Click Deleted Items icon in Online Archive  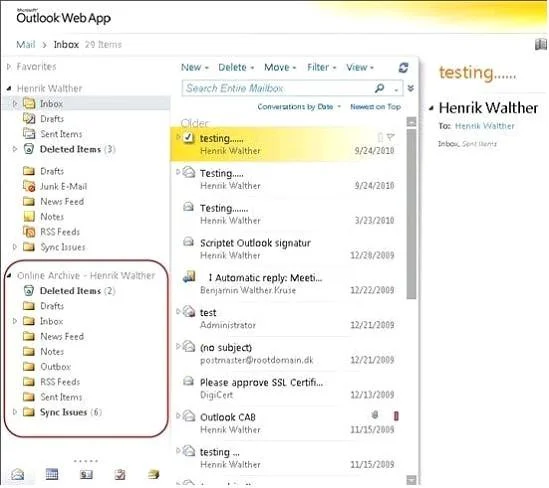coord(29,291)
